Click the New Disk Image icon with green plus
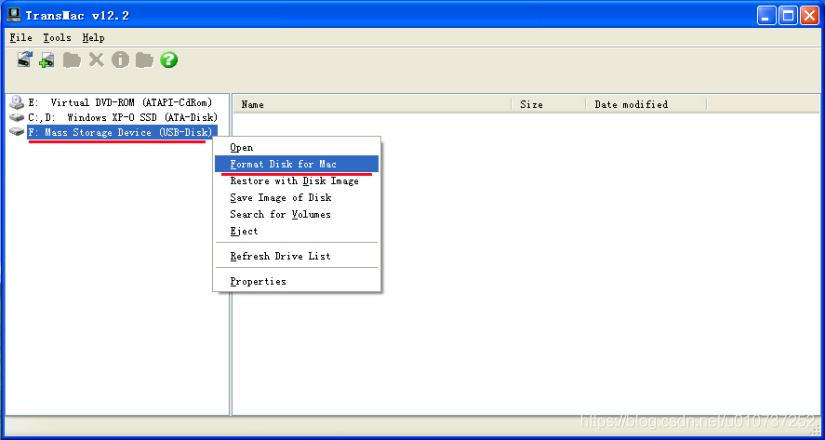 [46, 59]
